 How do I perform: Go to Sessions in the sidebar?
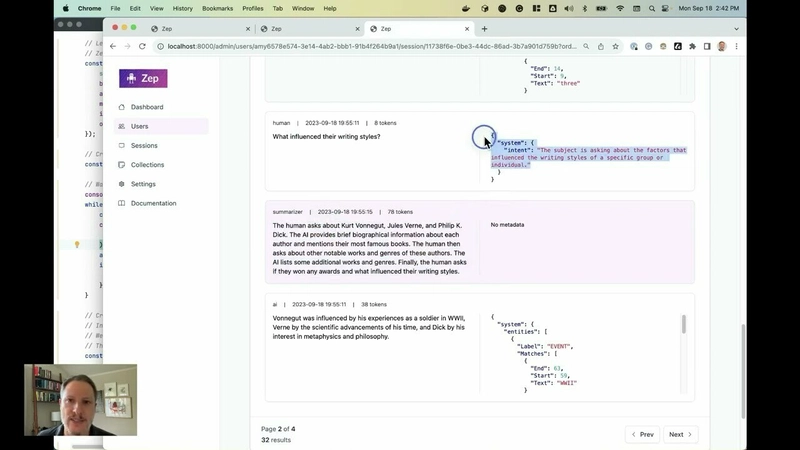coord(144,146)
